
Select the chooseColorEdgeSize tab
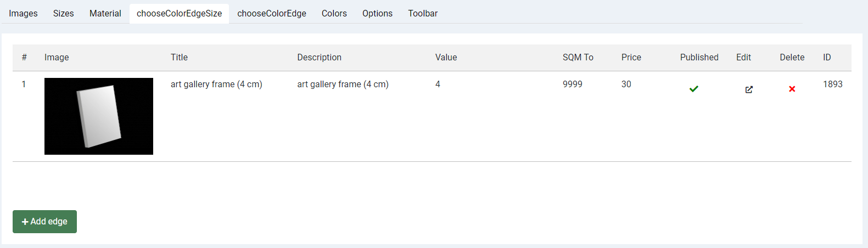[x=179, y=13]
